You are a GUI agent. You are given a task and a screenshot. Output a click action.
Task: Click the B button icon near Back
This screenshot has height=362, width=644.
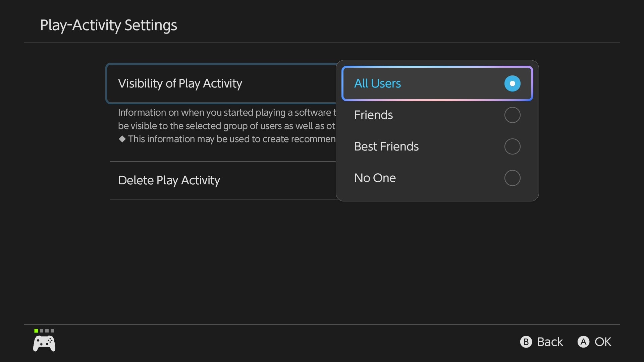tap(526, 342)
